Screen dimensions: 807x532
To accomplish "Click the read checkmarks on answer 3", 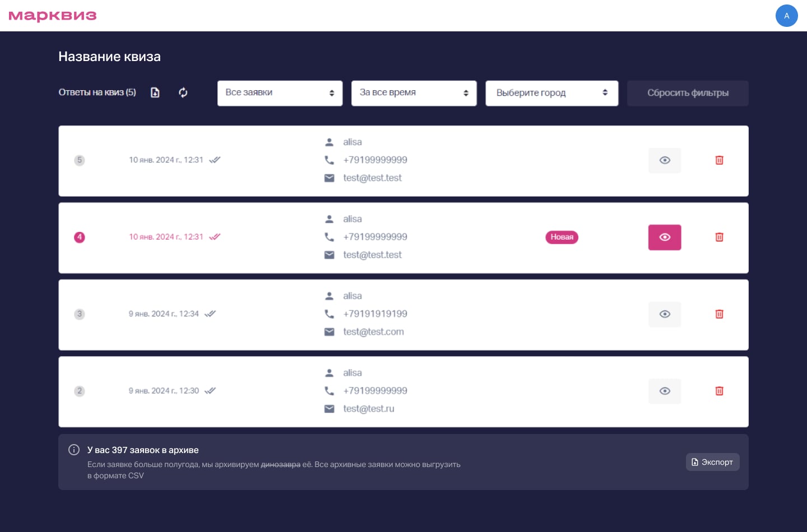I will pos(210,313).
